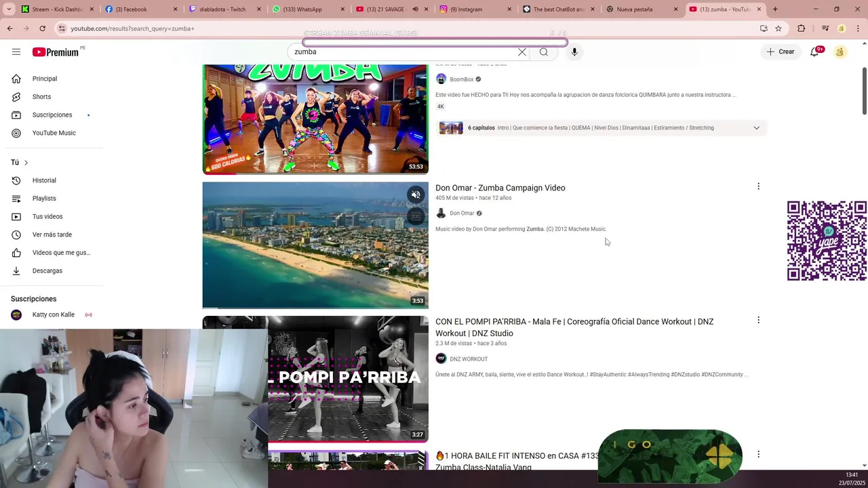Click the install app icon in address bar
Screen dimensions: 868x488
(x=764, y=28)
